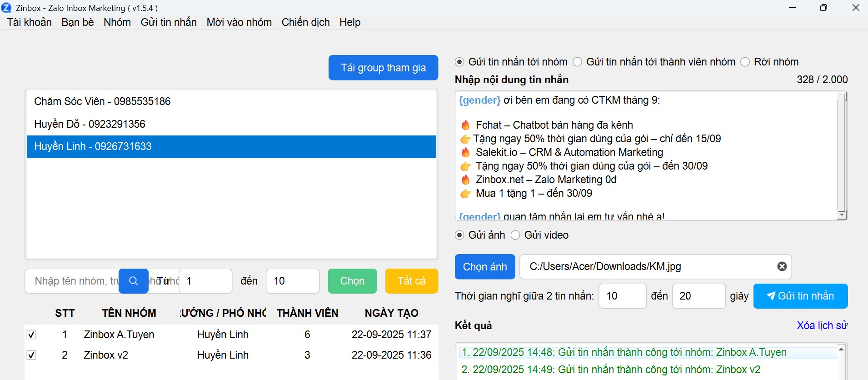The height and width of the screenshot is (380, 868).
Task: Click the Zinbox app logo icon
Action: pos(6,8)
